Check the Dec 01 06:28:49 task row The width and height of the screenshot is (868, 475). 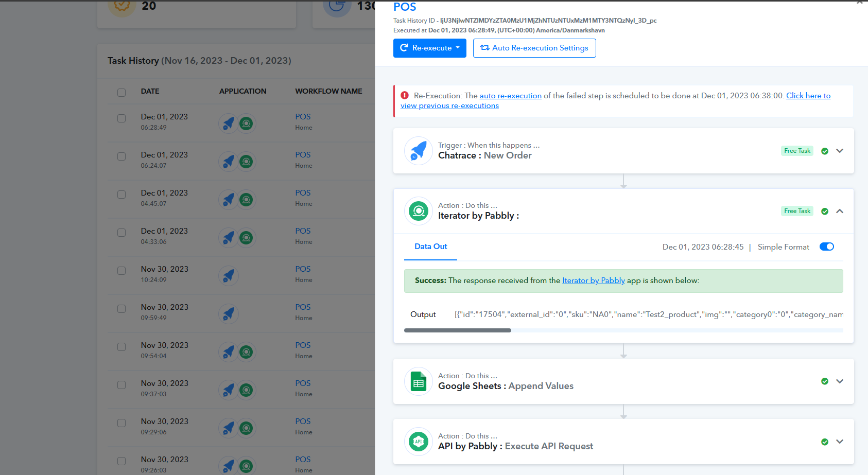pos(121,118)
